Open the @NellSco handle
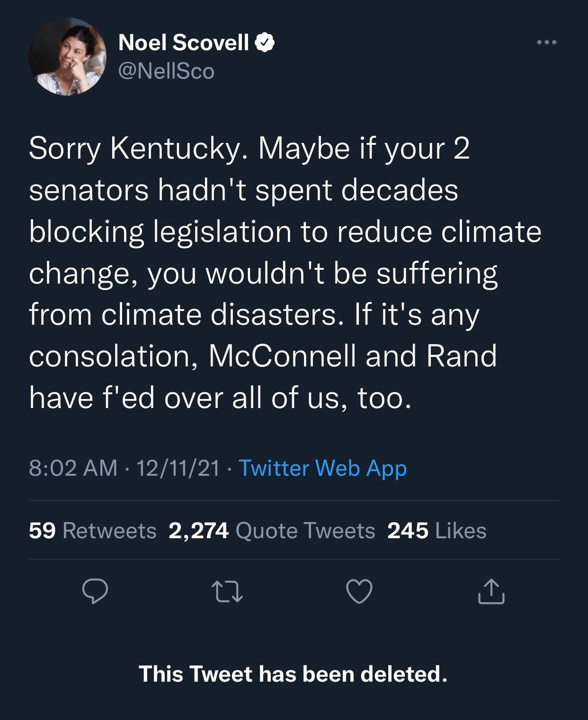This screenshot has height=720, width=588. point(166,71)
